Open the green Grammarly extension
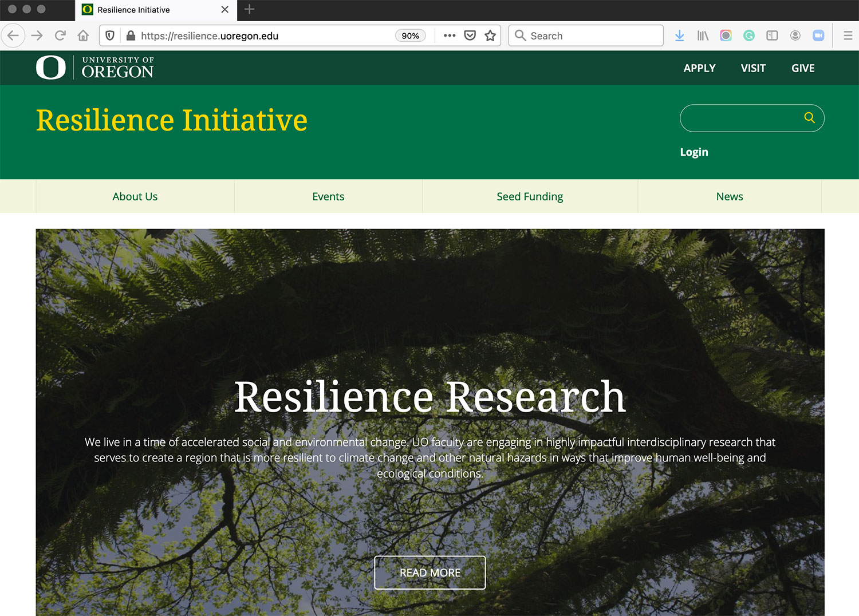859x616 pixels. (749, 35)
